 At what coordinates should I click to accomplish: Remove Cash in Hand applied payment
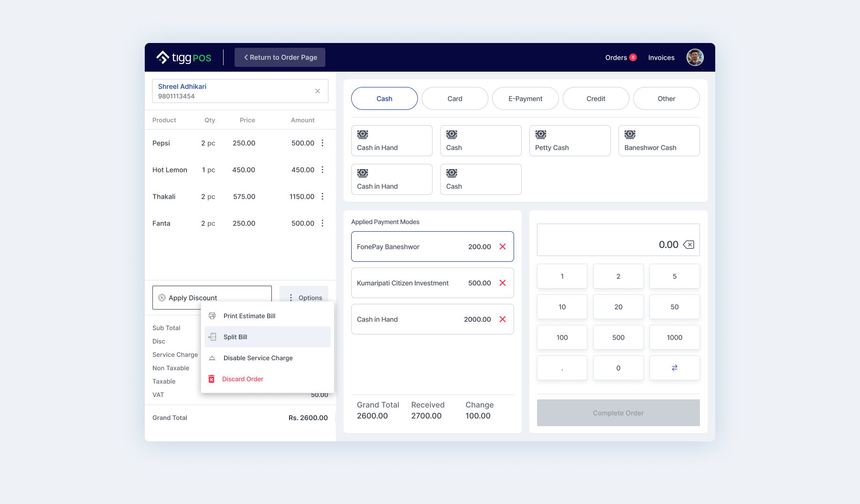(x=503, y=319)
